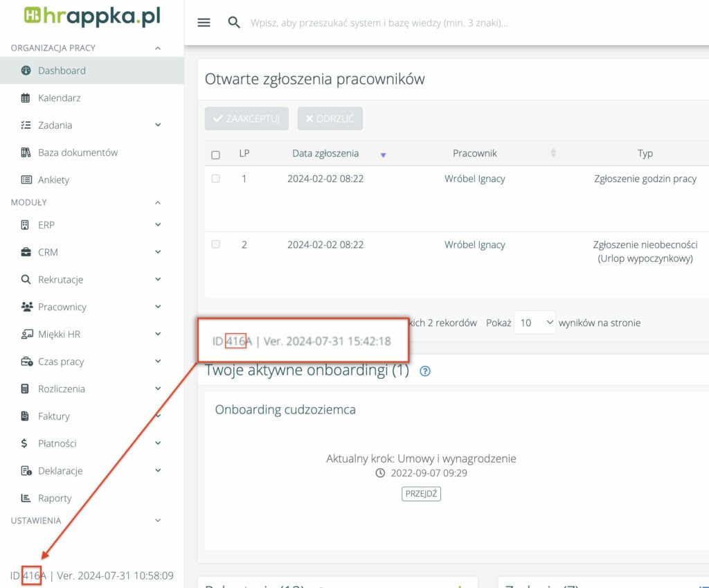
Task: Open the results-per-page dropdown showing 10
Action: click(535, 323)
